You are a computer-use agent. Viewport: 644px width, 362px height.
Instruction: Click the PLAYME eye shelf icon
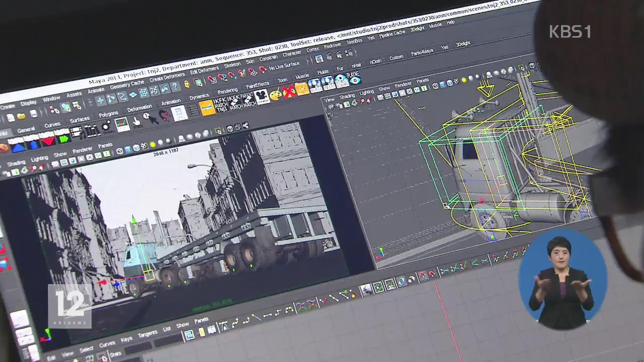pyautogui.click(x=354, y=78)
